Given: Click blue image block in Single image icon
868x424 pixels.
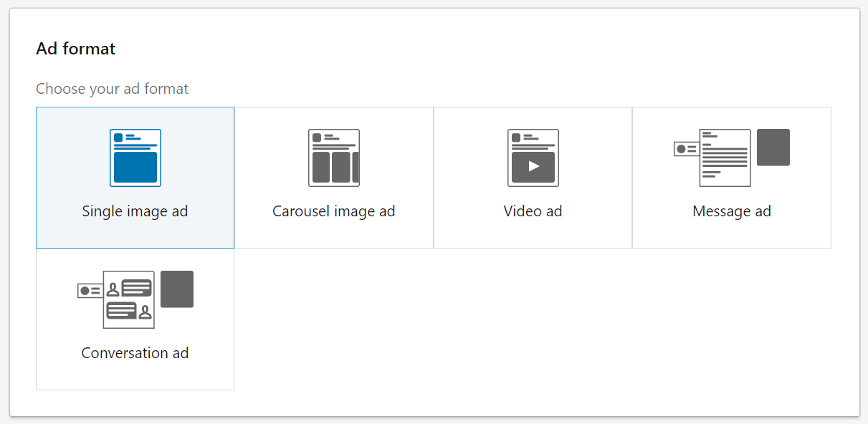Looking at the screenshot, I should (x=135, y=168).
